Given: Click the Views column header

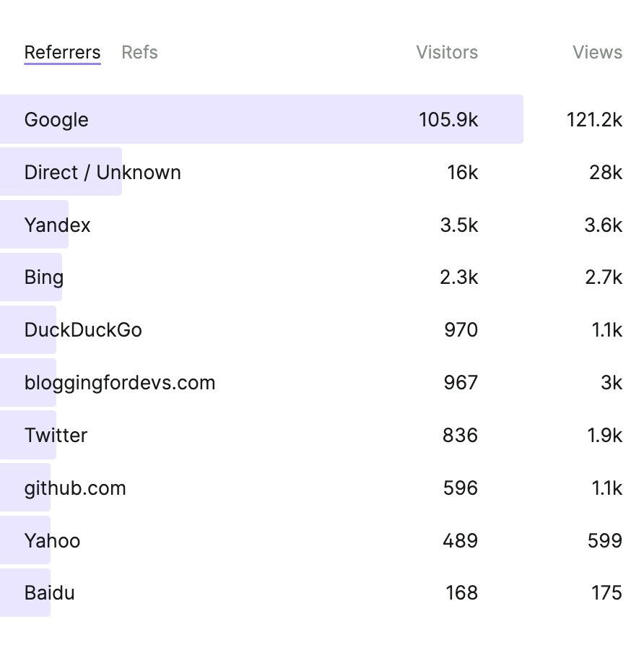Looking at the screenshot, I should pos(597,52).
